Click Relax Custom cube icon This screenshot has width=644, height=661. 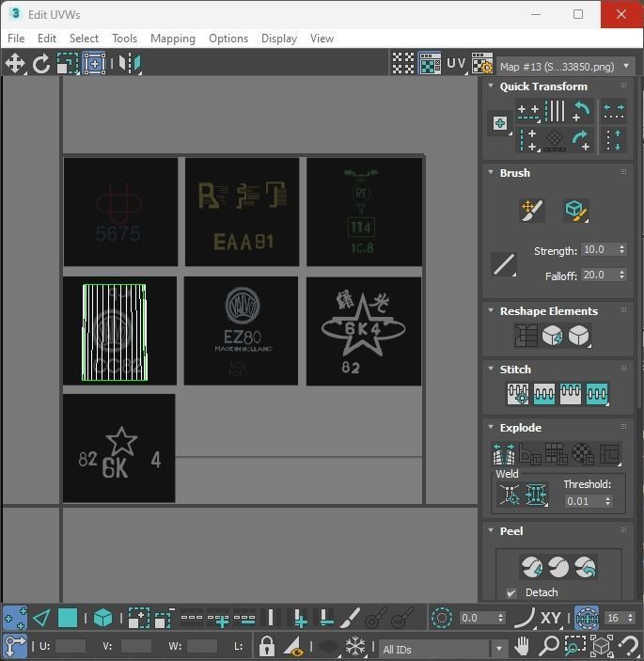click(x=579, y=336)
